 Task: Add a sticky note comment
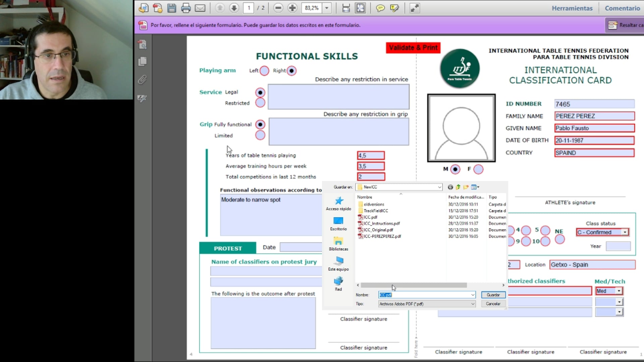tap(380, 8)
